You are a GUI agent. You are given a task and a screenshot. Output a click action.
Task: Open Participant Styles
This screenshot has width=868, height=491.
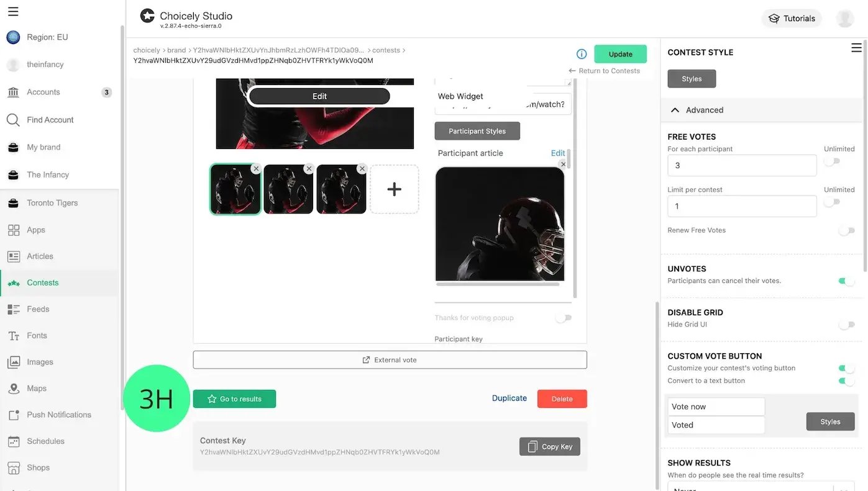tap(477, 131)
